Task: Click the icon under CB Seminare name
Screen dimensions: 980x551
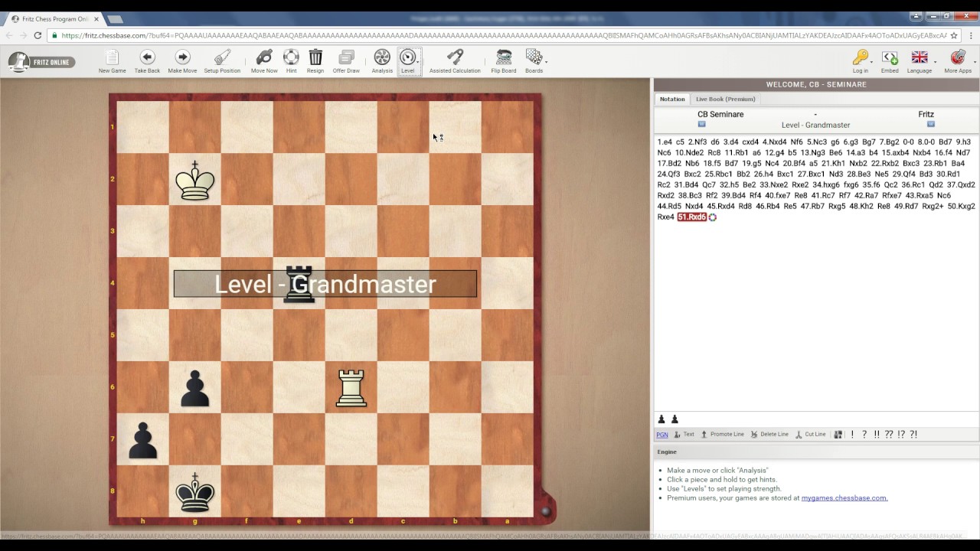Action: 701,124
